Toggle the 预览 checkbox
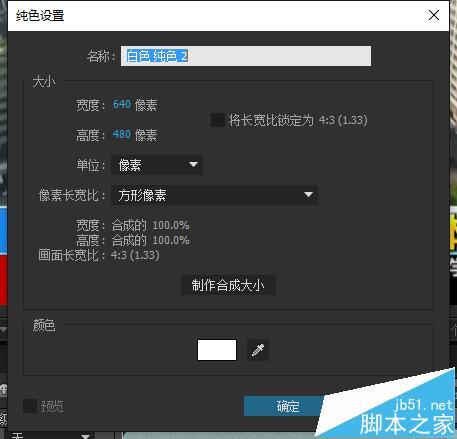Screen dimensions: 457x439 (x=30, y=406)
